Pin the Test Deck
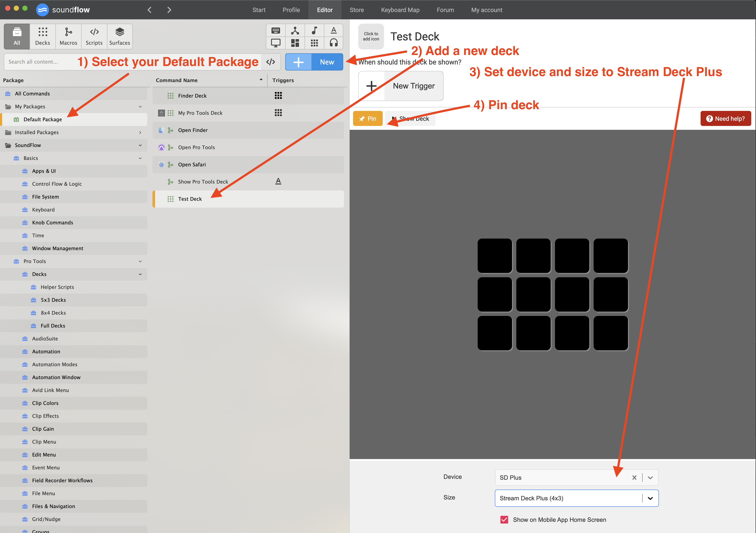Viewport: 756px width, 533px height. (368, 118)
